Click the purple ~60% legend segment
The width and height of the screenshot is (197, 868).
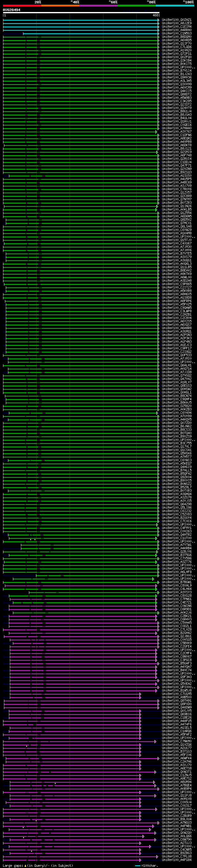tap(99, 6)
